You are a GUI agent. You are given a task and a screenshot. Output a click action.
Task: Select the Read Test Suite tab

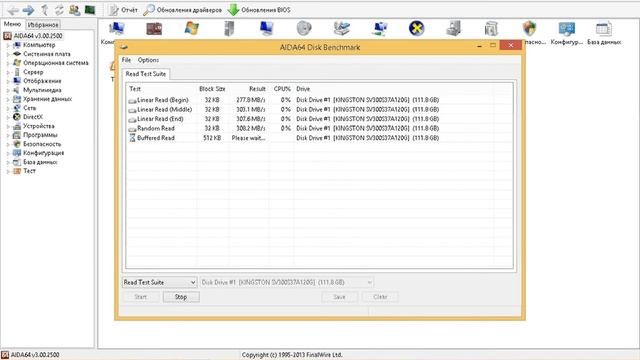(x=146, y=74)
